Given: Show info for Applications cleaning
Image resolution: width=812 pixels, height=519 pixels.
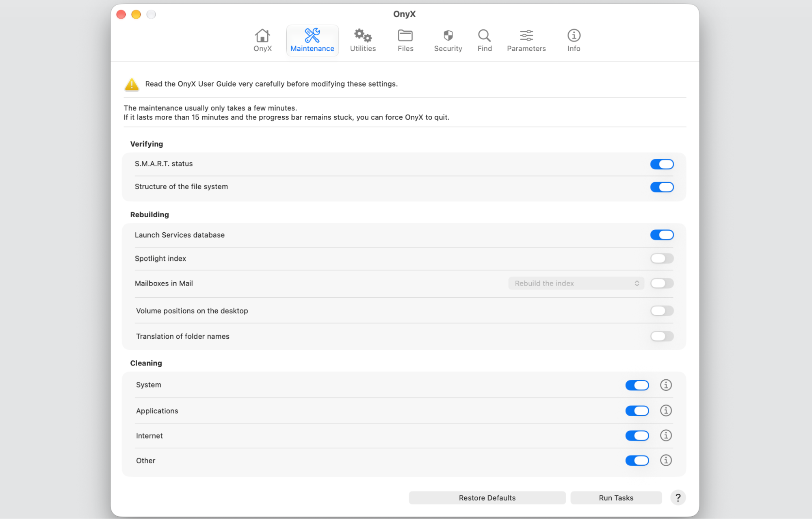Looking at the screenshot, I should (665, 410).
